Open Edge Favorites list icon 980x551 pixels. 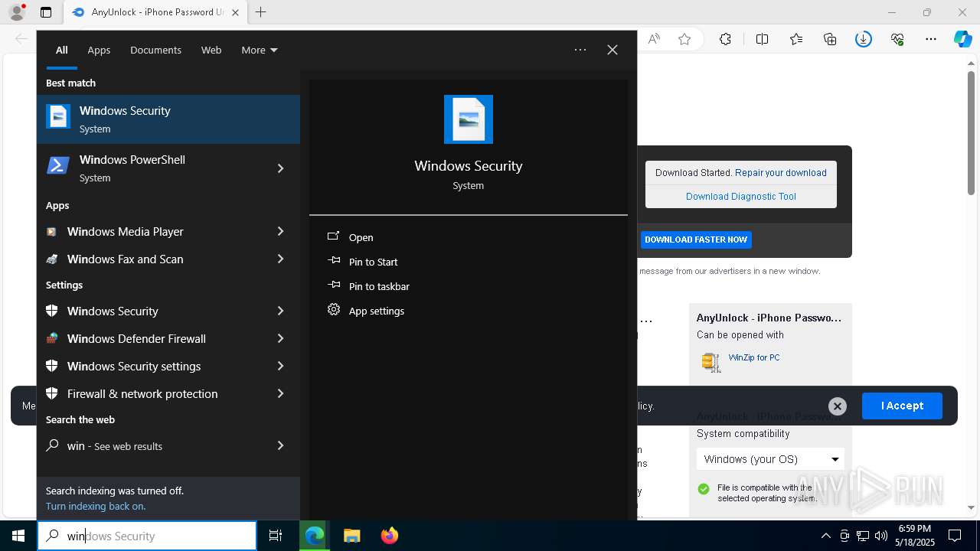pyautogui.click(x=796, y=39)
